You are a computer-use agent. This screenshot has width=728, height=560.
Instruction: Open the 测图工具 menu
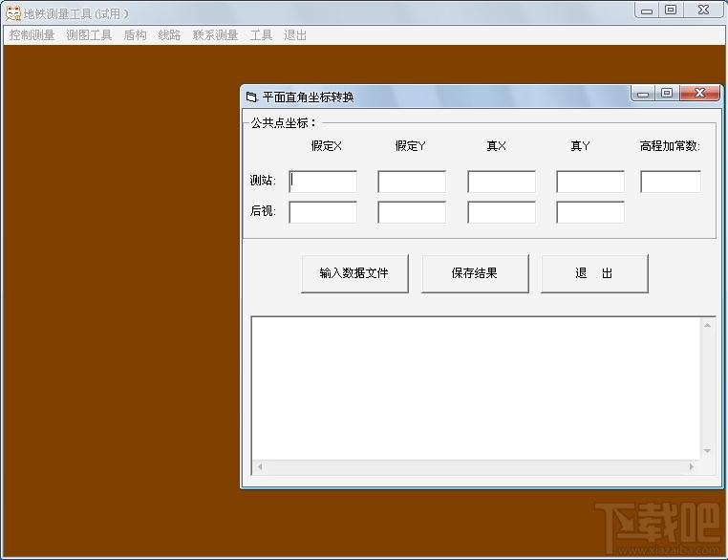coord(89,35)
